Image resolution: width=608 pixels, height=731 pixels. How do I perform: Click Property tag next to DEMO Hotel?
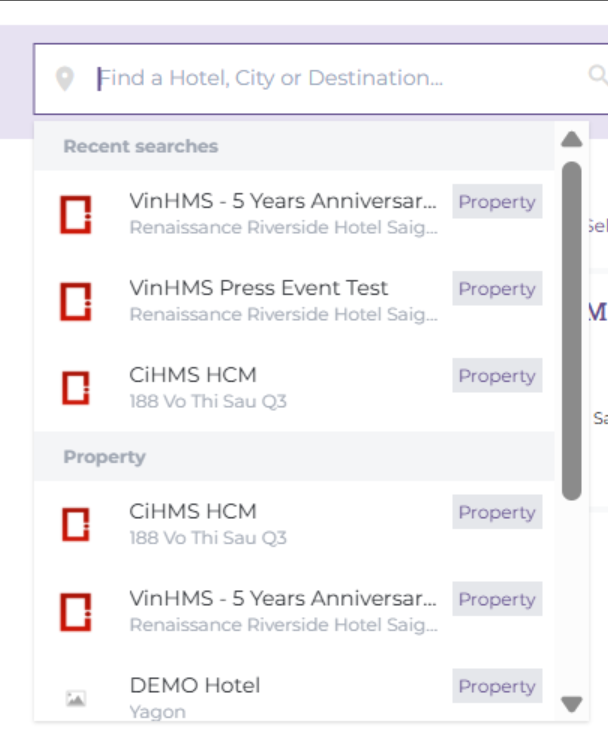pyautogui.click(x=497, y=686)
